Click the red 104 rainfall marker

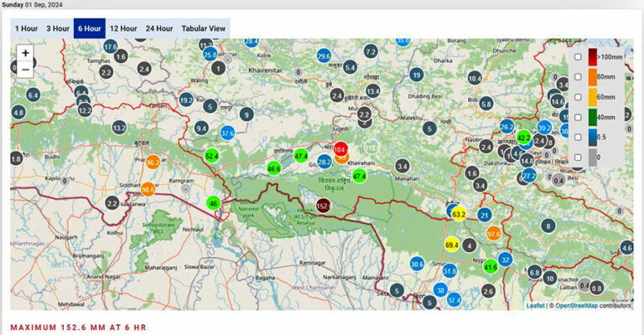click(340, 149)
